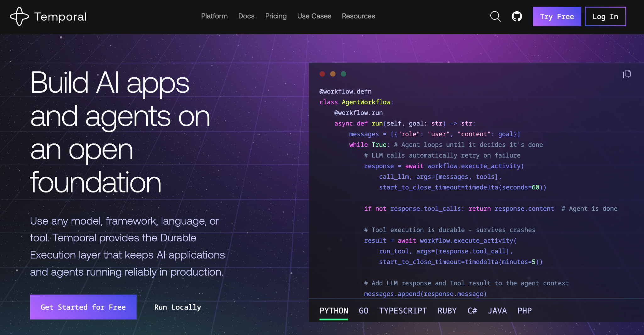Click the "Use any model, framework" paragraph
644x335 pixels.
(x=127, y=246)
